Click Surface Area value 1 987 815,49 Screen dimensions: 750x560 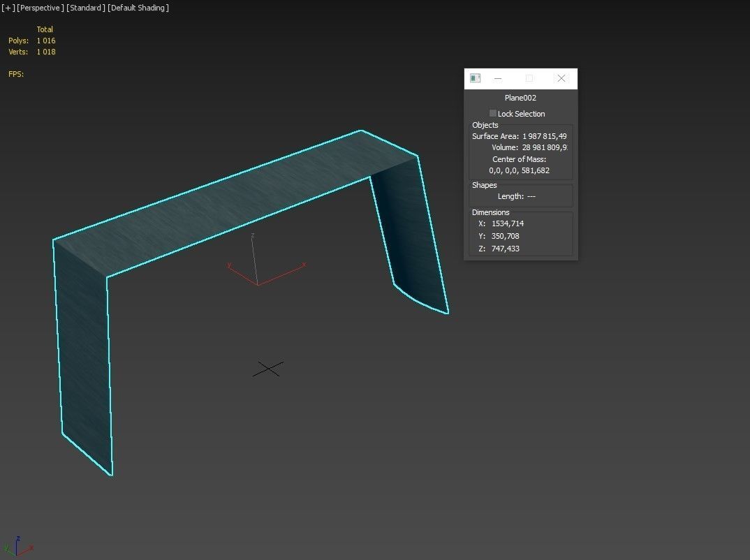(544, 136)
